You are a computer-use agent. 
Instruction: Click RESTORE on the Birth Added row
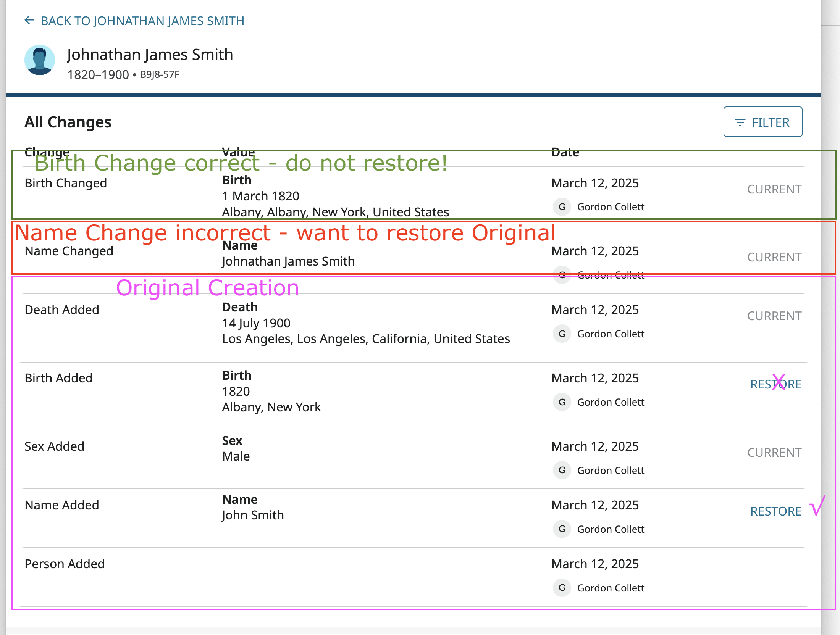pyautogui.click(x=776, y=384)
